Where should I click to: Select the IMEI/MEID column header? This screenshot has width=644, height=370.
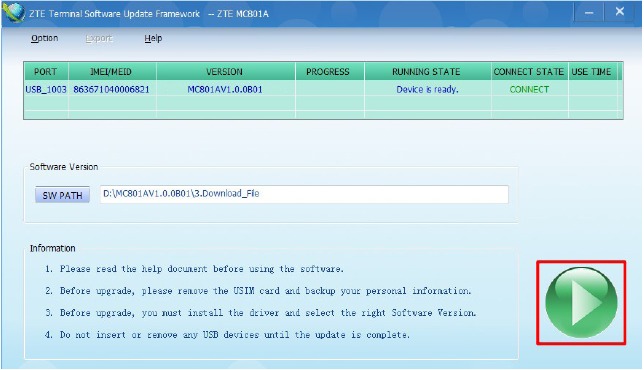click(x=112, y=71)
